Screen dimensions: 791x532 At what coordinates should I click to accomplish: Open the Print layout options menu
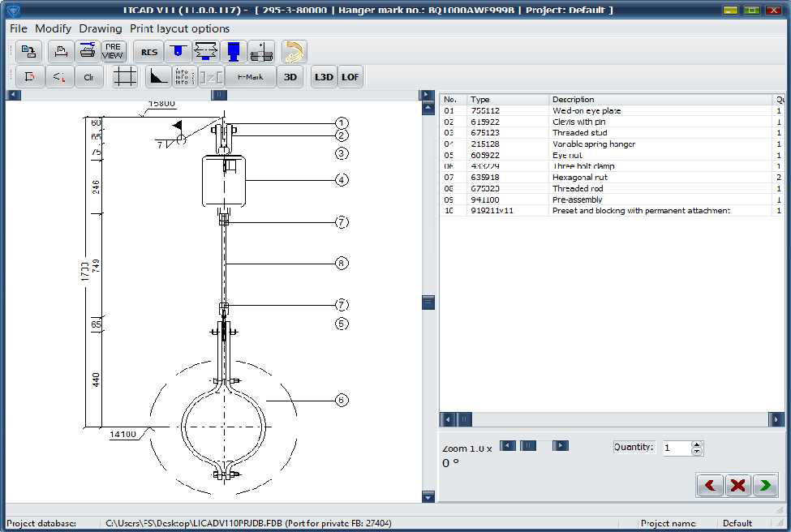pos(179,28)
